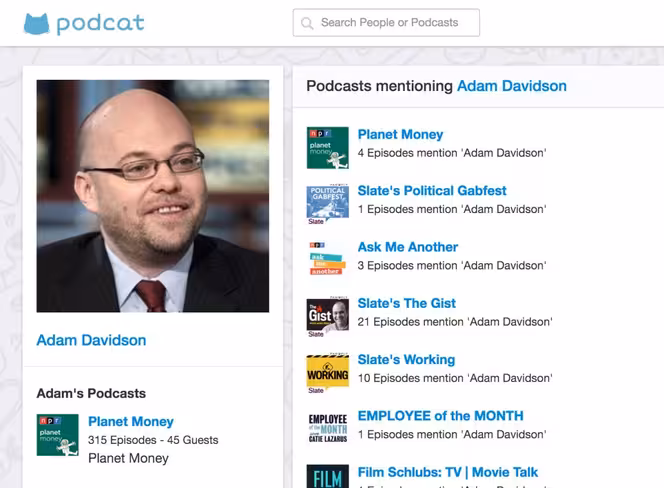
Task: Click the podcat wordmark text
Action: click(101, 24)
